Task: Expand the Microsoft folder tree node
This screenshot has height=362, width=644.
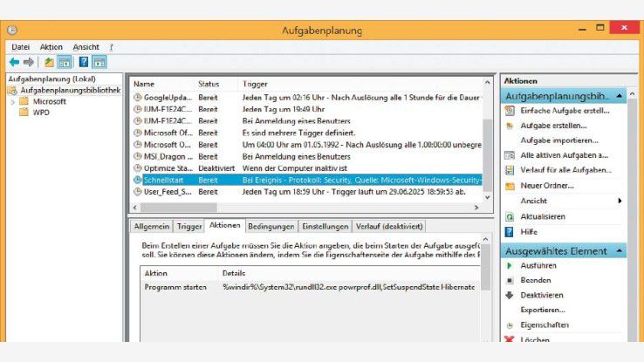Action: [x=12, y=102]
